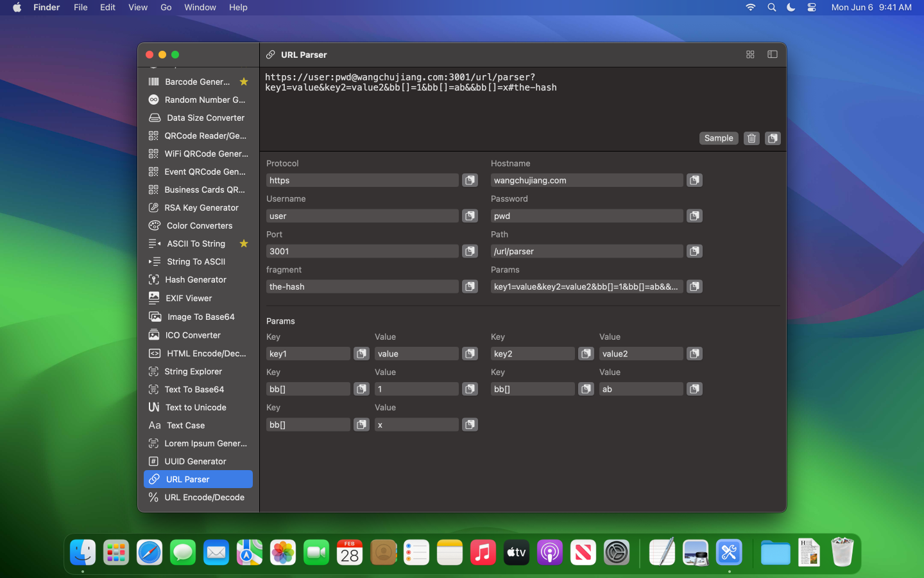This screenshot has height=578, width=924.
Task: Open the Window menu
Action: 200,7
